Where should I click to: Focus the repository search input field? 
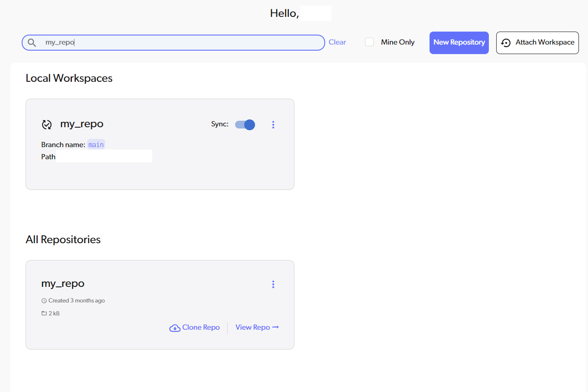pyautogui.click(x=173, y=42)
